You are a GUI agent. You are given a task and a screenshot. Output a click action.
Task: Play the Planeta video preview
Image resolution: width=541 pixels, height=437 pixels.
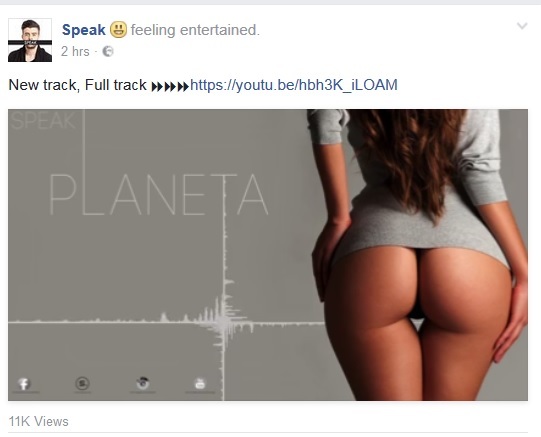(x=268, y=255)
